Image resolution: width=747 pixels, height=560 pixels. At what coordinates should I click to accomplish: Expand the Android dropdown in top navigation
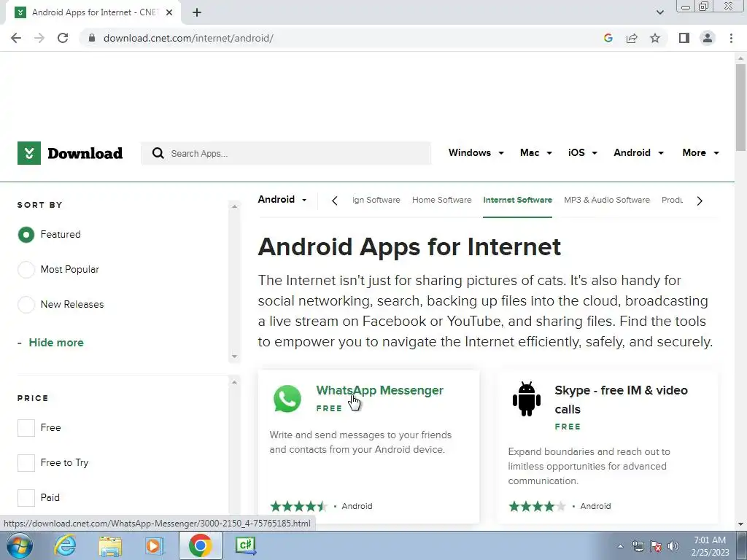pos(638,152)
